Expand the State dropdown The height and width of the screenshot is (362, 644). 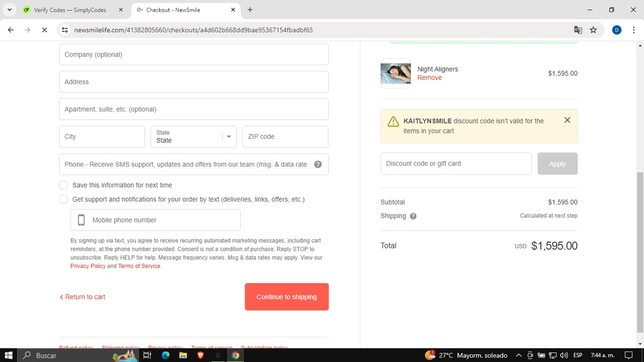click(x=194, y=137)
